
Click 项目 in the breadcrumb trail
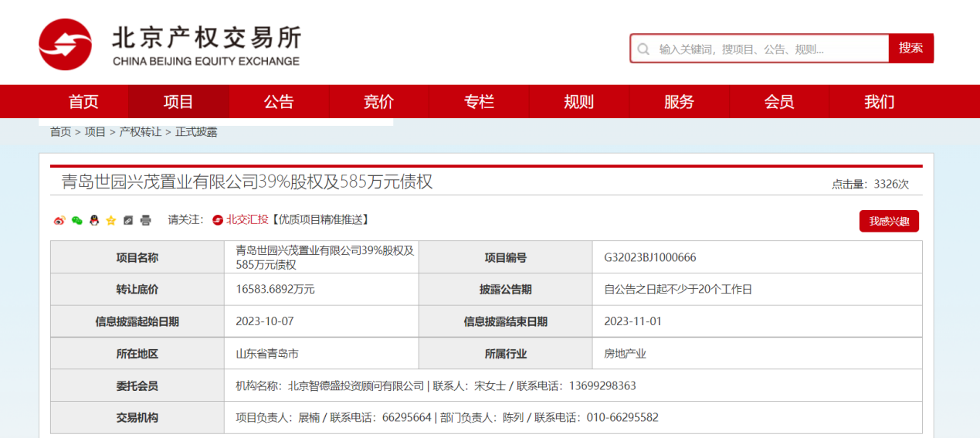point(95,132)
